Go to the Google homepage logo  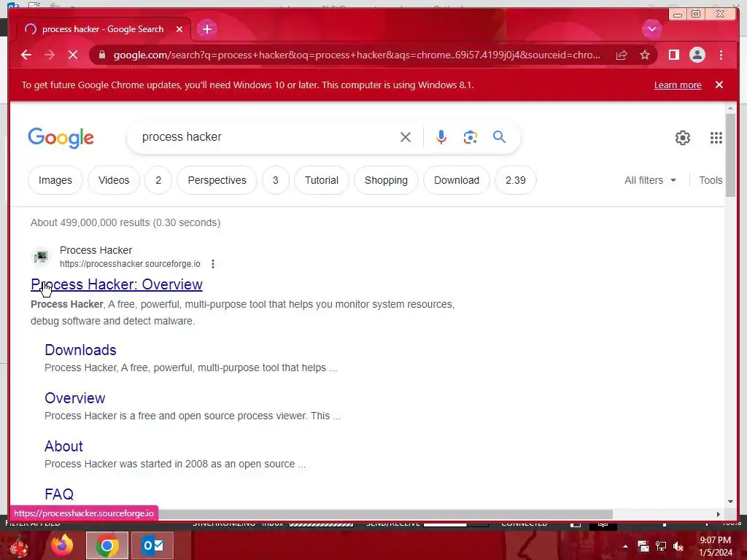pos(61,138)
